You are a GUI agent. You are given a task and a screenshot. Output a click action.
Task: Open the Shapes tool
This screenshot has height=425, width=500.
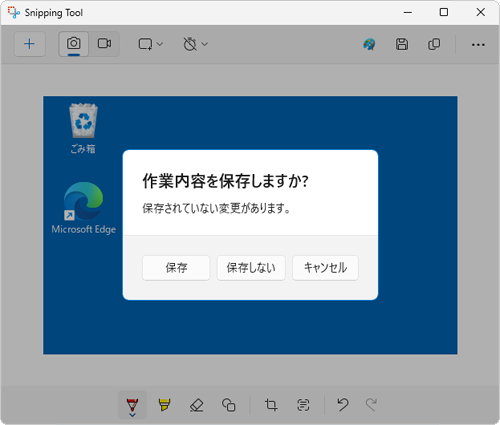[229, 405]
